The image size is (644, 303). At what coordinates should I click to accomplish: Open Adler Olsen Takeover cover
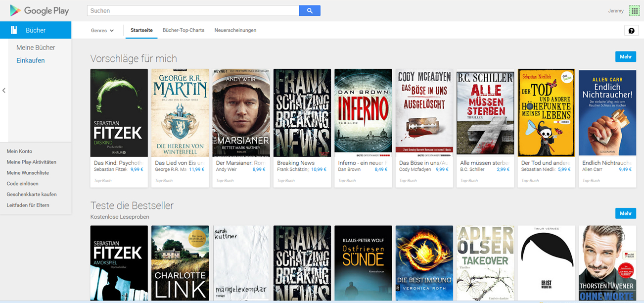(485, 263)
